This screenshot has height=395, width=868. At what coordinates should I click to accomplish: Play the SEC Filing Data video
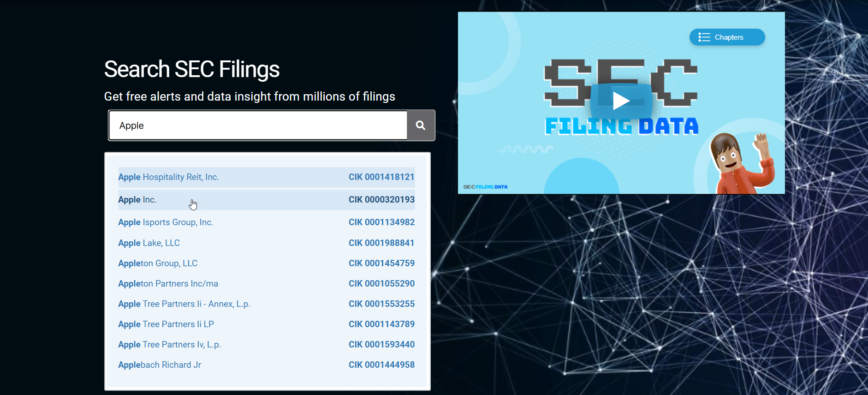621,101
